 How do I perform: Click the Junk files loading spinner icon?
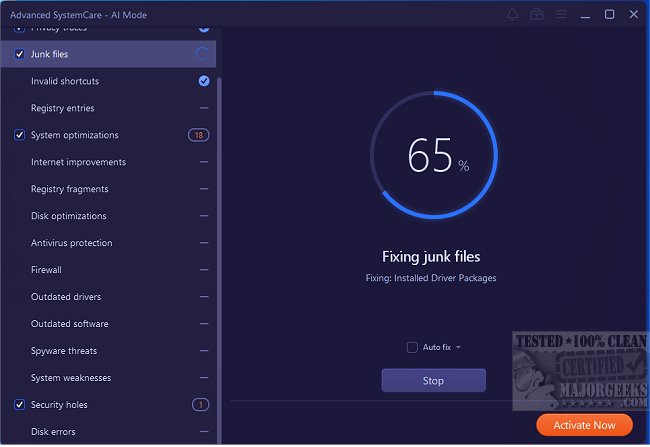coord(202,54)
